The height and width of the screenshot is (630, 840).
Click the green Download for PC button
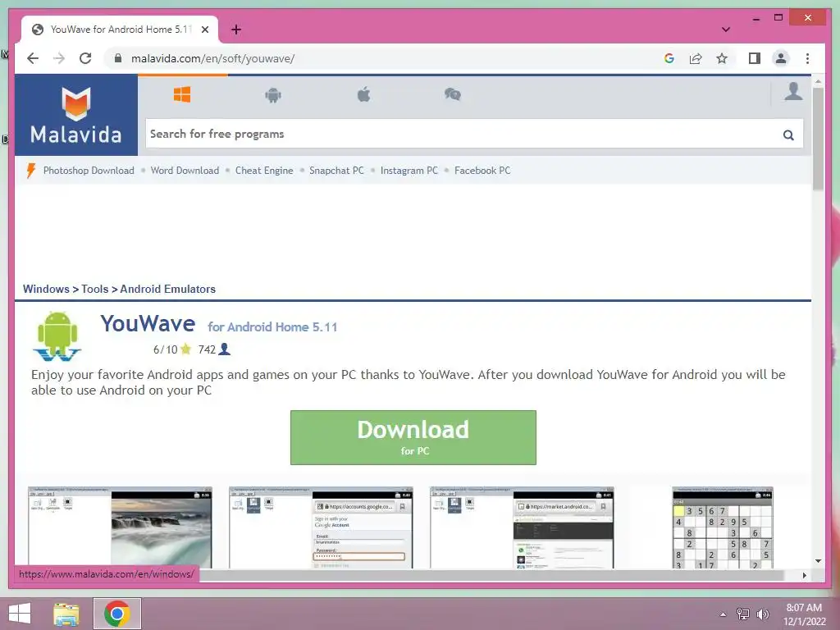(413, 437)
